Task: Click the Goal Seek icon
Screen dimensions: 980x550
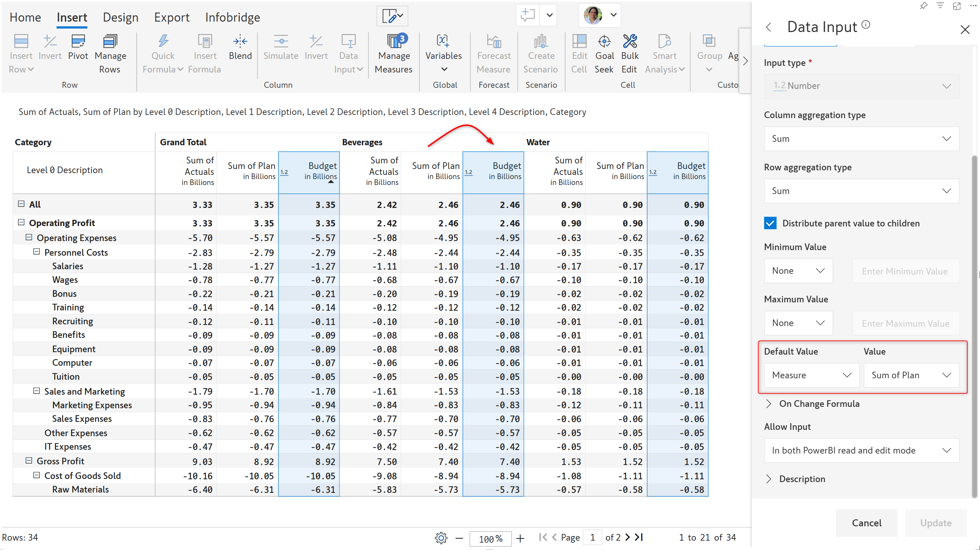Action: pos(604,41)
